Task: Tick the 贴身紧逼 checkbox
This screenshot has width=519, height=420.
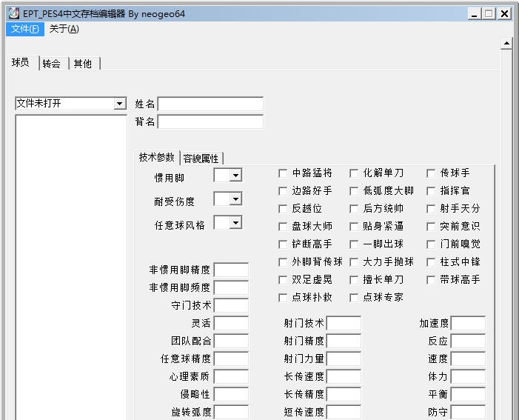Action: pos(354,227)
